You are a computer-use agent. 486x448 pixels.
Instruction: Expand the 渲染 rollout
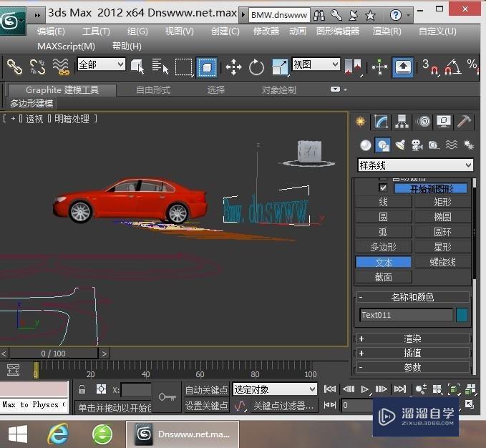click(412, 339)
